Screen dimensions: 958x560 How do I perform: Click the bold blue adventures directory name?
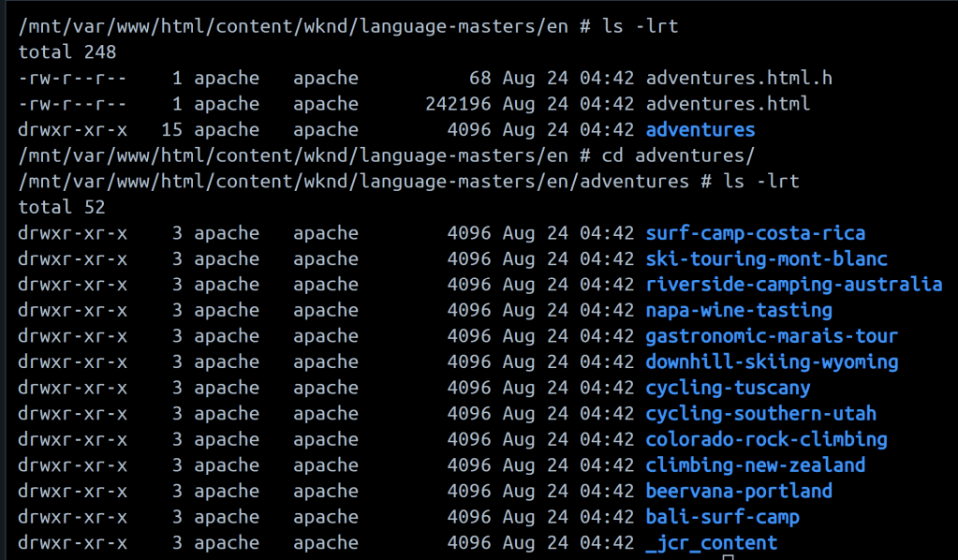[700, 130]
